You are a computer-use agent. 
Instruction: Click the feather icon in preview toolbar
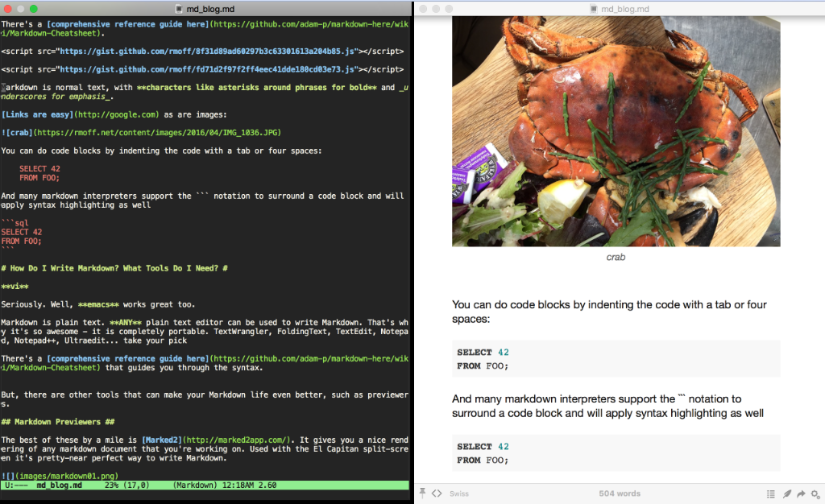click(x=786, y=494)
